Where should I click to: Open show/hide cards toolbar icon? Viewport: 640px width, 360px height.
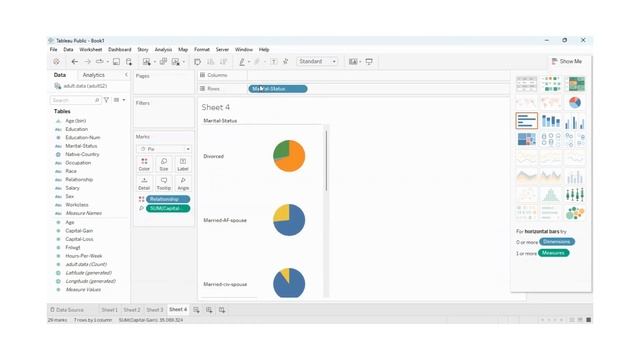[x=353, y=62]
